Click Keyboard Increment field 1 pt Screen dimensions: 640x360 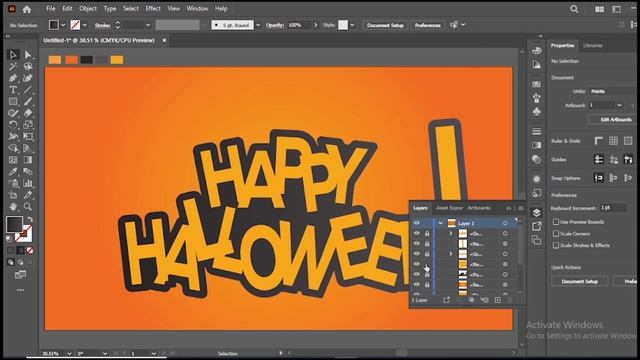612,208
